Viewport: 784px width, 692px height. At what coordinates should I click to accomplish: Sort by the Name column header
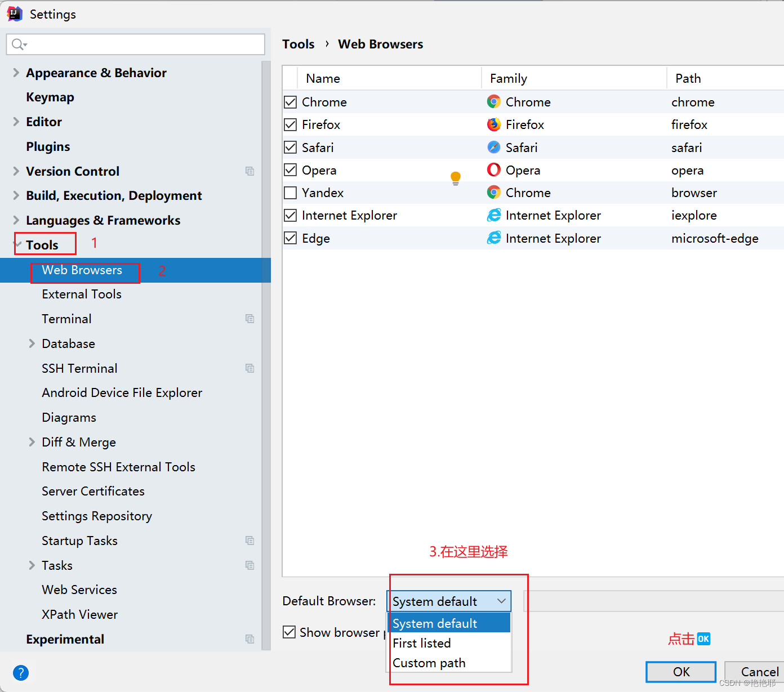click(x=389, y=78)
